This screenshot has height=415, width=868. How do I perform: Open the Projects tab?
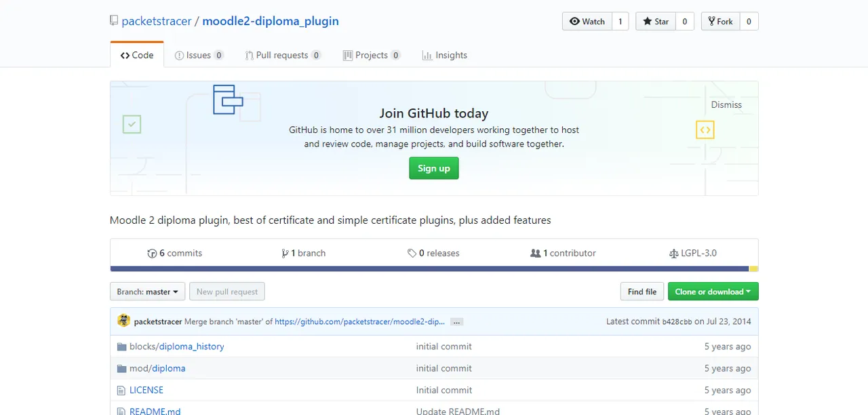(x=372, y=55)
